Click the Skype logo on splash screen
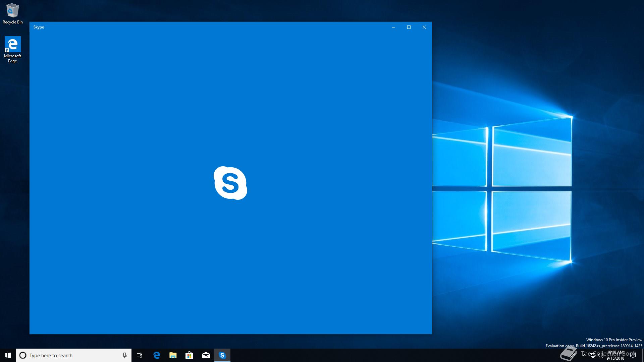 [x=230, y=183]
